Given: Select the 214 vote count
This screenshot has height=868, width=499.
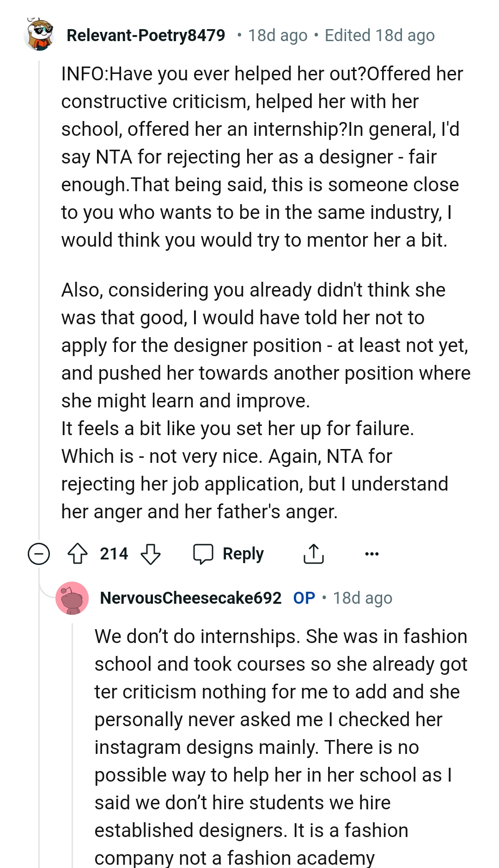Looking at the screenshot, I should (113, 553).
